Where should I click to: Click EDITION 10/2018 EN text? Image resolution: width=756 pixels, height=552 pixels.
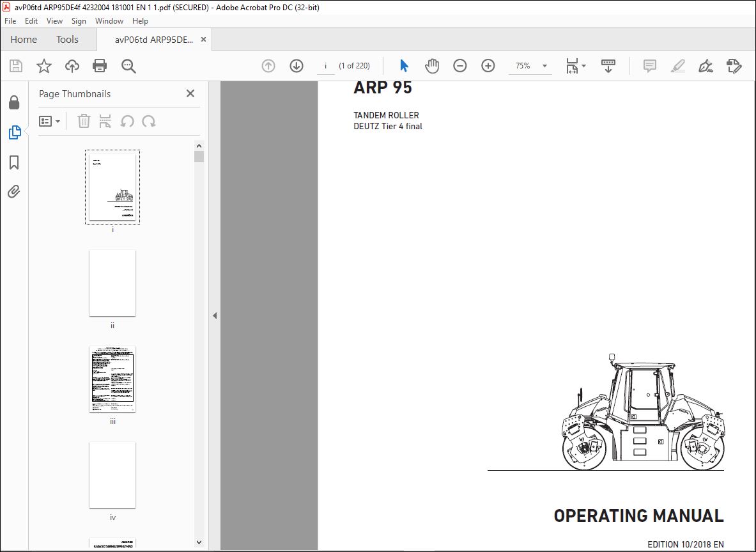[x=686, y=544]
